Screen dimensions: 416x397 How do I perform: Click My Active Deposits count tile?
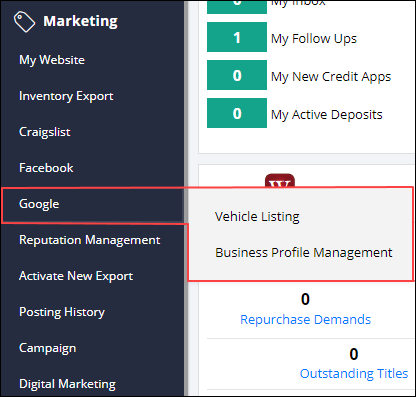coord(237,113)
